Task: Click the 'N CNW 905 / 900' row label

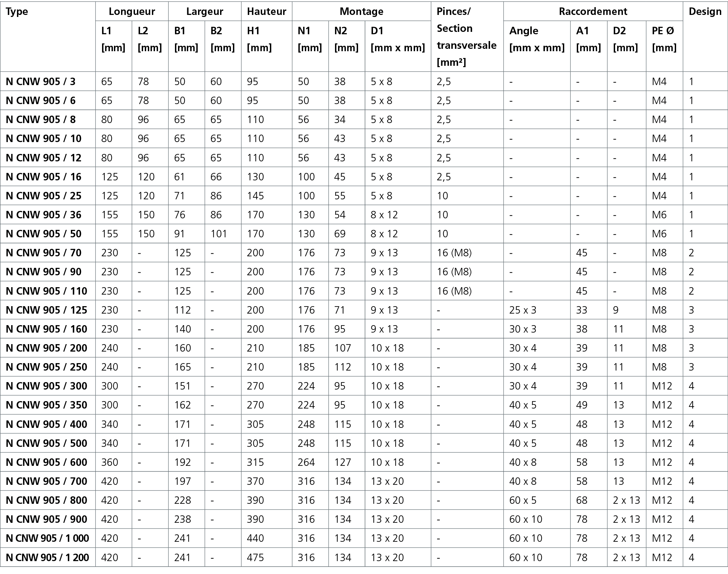Action: pyautogui.click(x=46, y=519)
